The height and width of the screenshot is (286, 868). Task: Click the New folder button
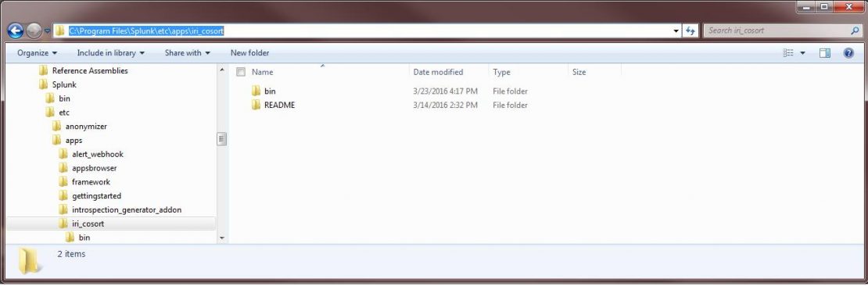(x=249, y=53)
